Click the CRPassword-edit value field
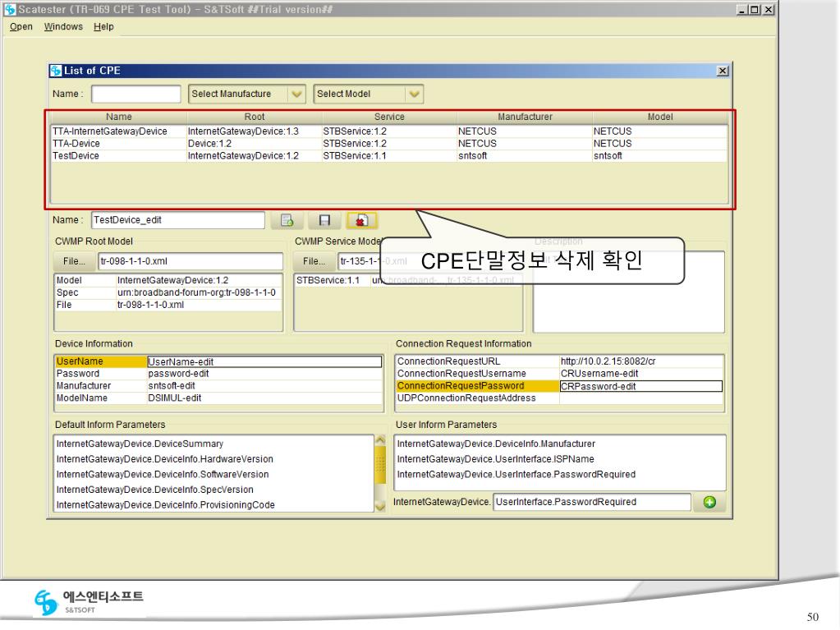 (641, 386)
